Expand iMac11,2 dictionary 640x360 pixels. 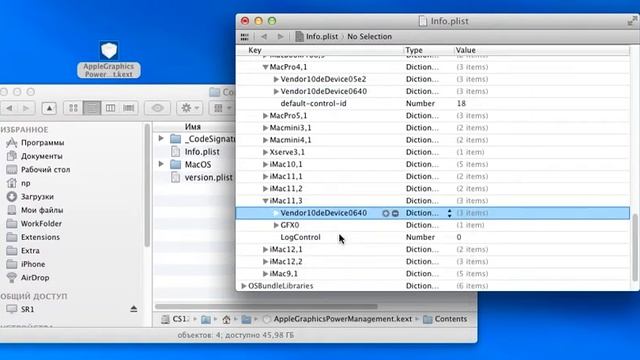tap(265, 189)
